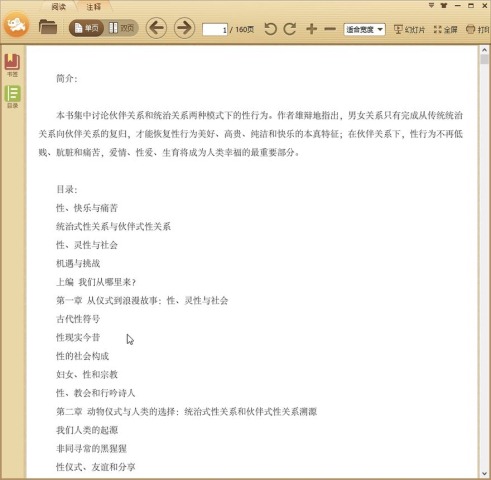
Task: Click the app logo button
Action: point(16,24)
